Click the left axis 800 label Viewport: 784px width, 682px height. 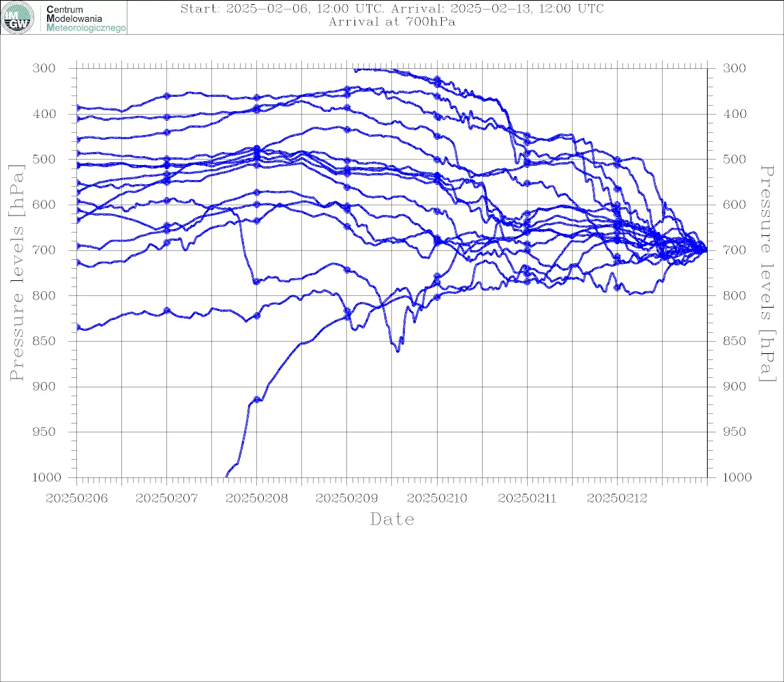(x=44, y=296)
